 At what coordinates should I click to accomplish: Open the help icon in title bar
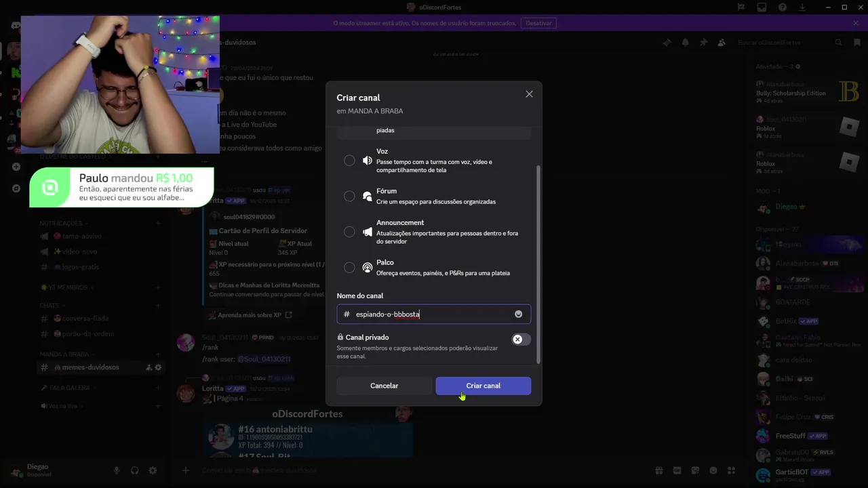pos(783,7)
